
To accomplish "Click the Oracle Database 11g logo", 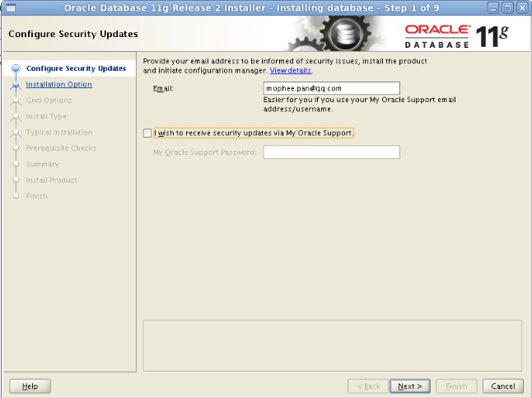I will click(x=457, y=36).
